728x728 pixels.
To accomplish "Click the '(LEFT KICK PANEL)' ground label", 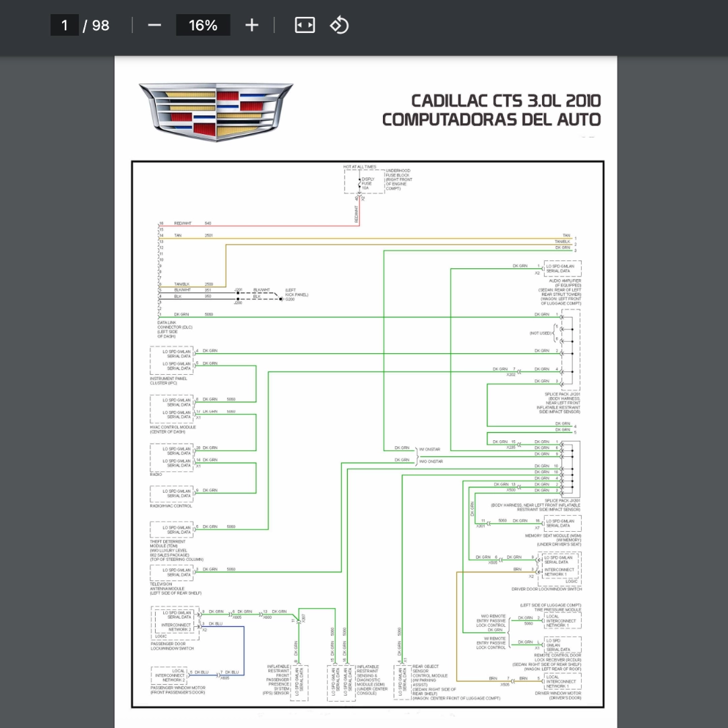I will tap(297, 292).
